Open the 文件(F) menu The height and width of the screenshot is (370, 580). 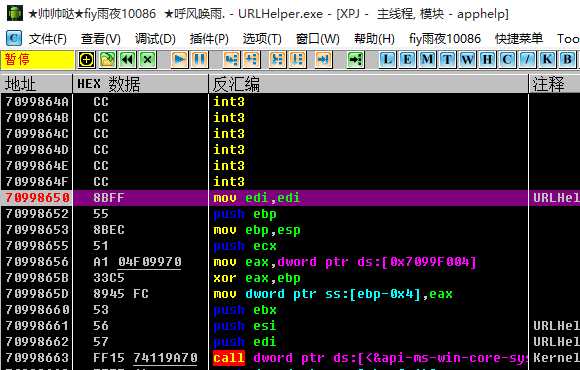pyautogui.click(x=47, y=38)
